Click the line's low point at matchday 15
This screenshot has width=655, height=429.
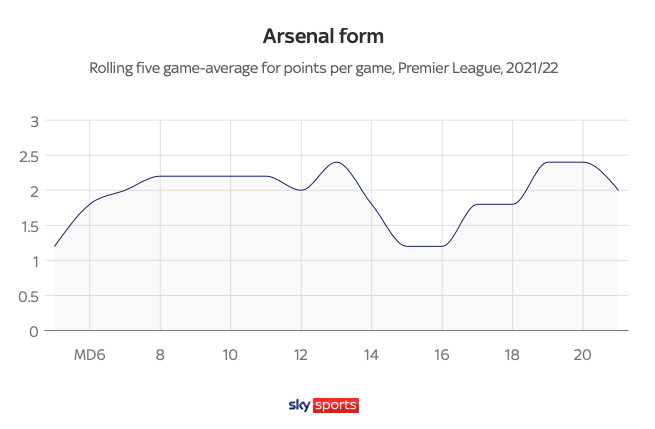click(x=407, y=246)
